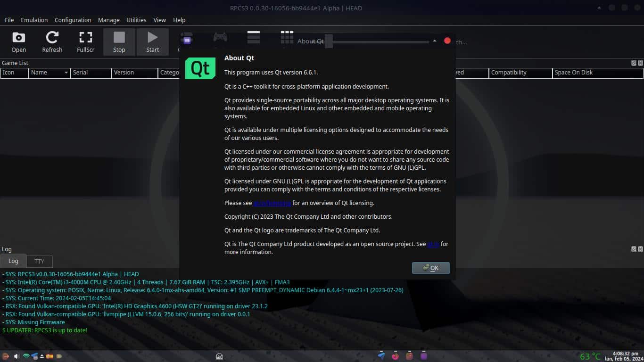Click the 'RPCS3 is up to date!' log line

tap(45, 330)
